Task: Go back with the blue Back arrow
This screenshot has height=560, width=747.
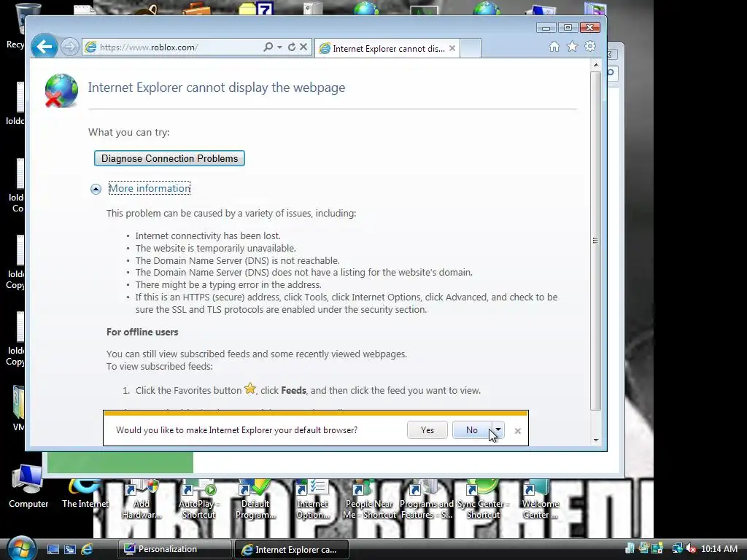Action: point(44,47)
